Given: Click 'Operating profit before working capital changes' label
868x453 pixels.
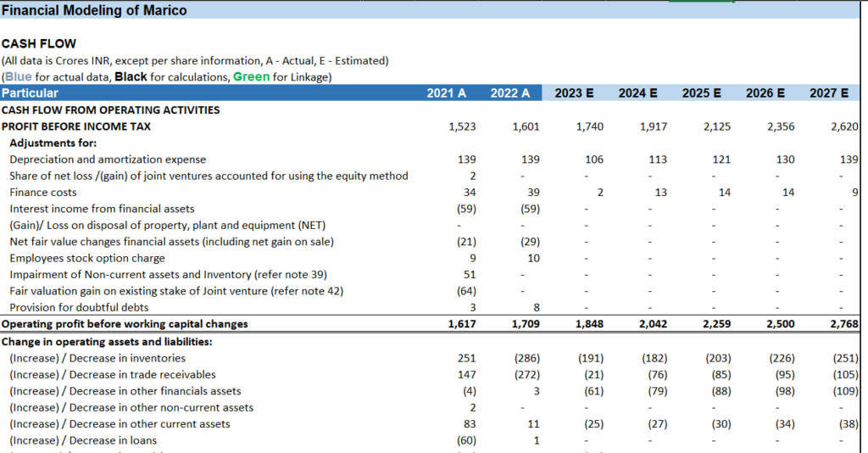Looking at the screenshot, I should click(125, 324).
